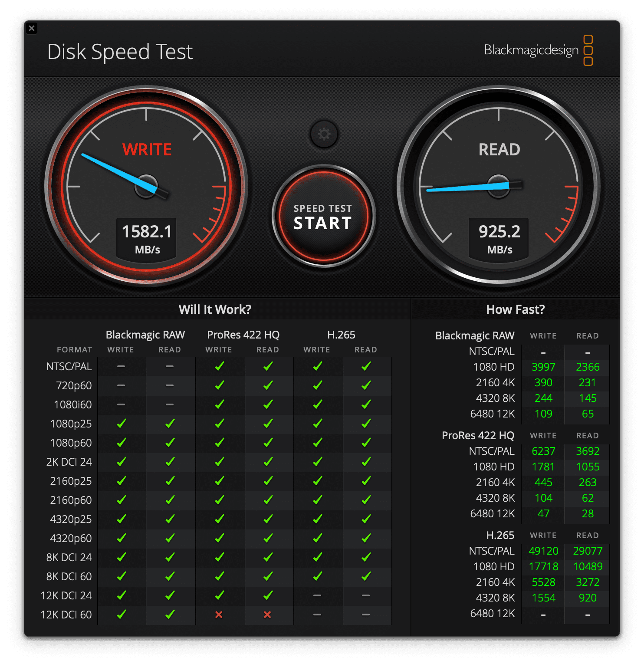Click Blackmagic RAW 1080 HD write value 3997
Viewport: 644px width, 664px height.
tap(543, 367)
